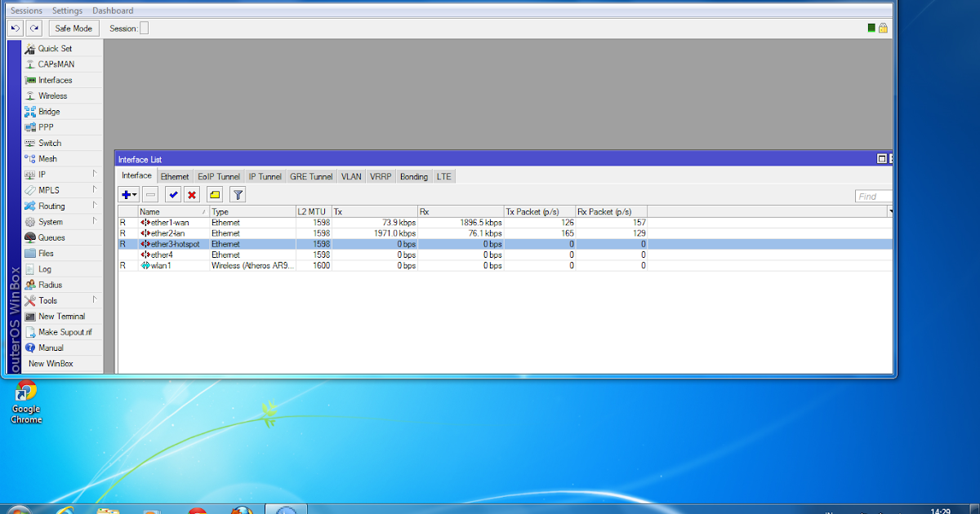Switch to the EoIP Tunnel tab
Image resolution: width=980 pixels, height=514 pixels.
click(218, 176)
